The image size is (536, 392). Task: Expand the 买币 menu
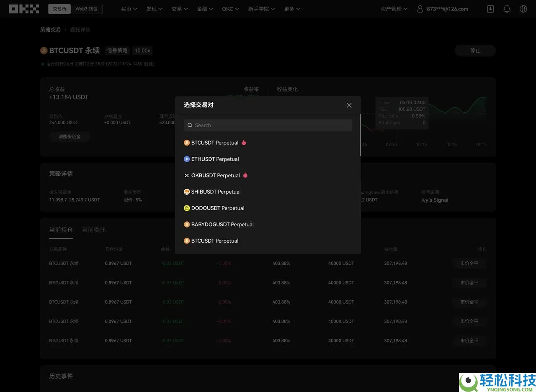[x=129, y=9]
